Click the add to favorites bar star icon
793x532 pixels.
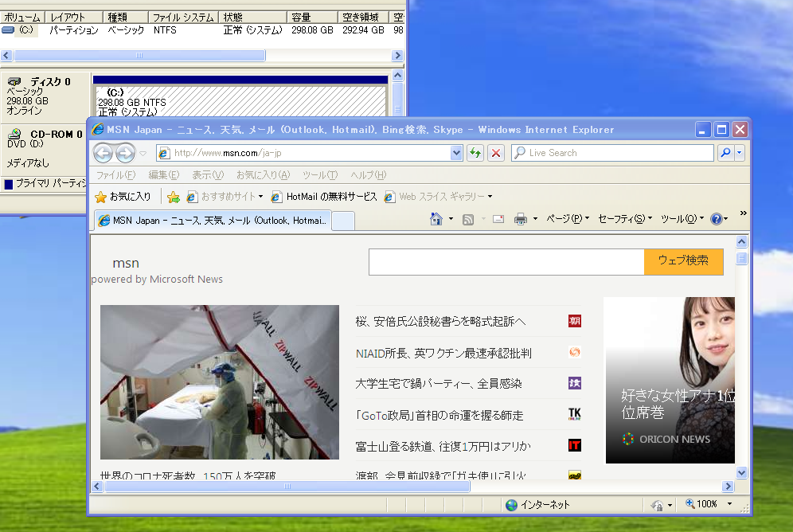click(x=174, y=197)
